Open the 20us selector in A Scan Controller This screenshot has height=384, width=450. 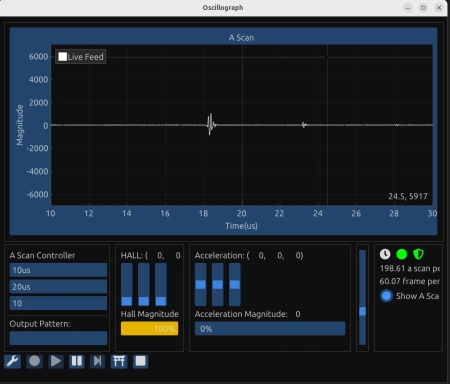[58, 287]
